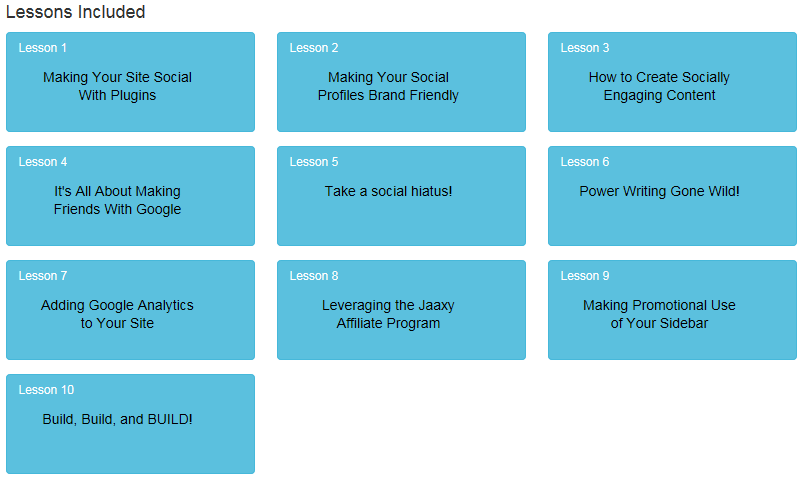Viewport: 807px width, 482px height.
Task: Select "Leveraging the Jaaxy Affiliate Program" lesson
Action: [x=389, y=314]
